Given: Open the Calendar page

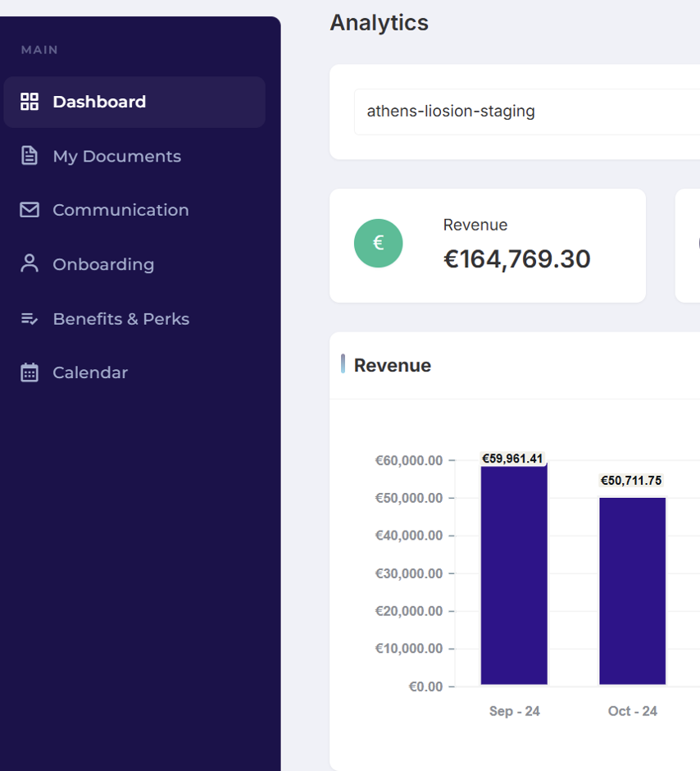Looking at the screenshot, I should click(134, 372).
